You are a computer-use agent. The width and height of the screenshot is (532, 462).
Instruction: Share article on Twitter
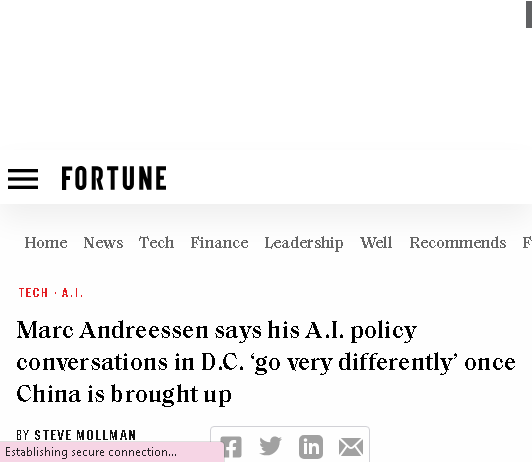[x=270, y=446]
